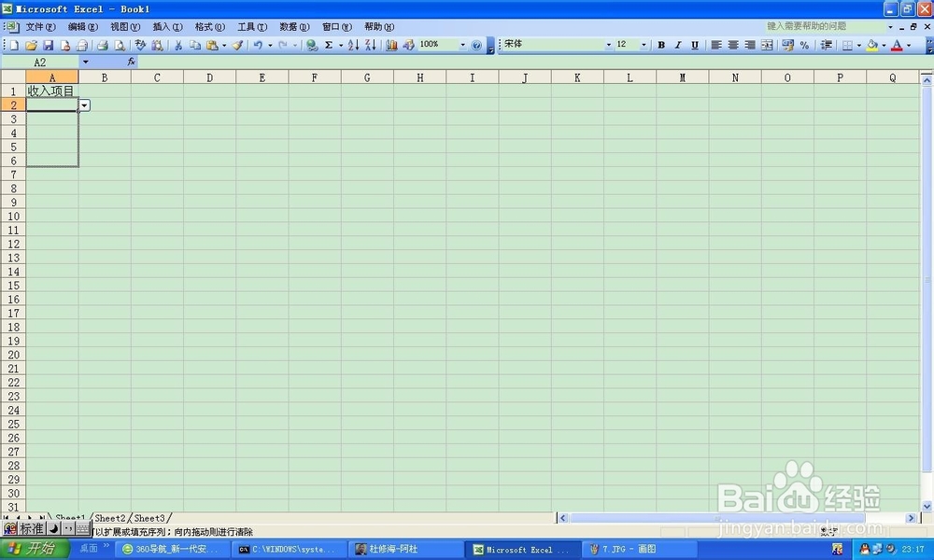Click the insert function fx button

[x=131, y=62]
